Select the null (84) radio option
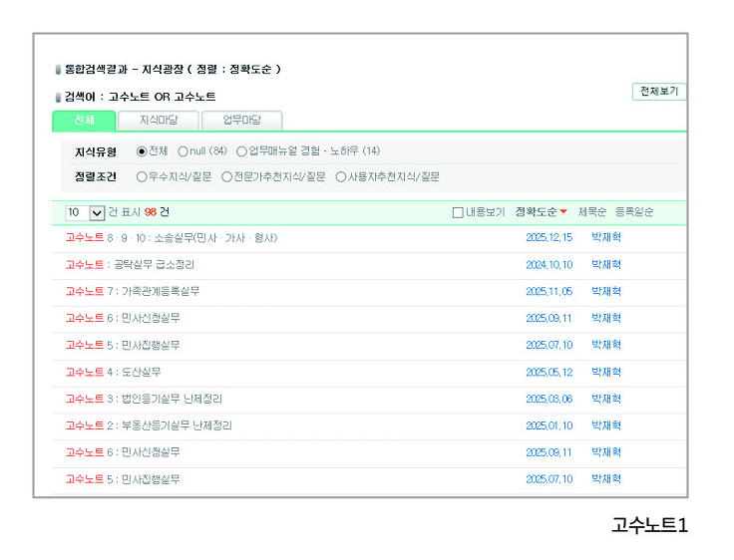The image size is (734, 560). tap(183, 151)
